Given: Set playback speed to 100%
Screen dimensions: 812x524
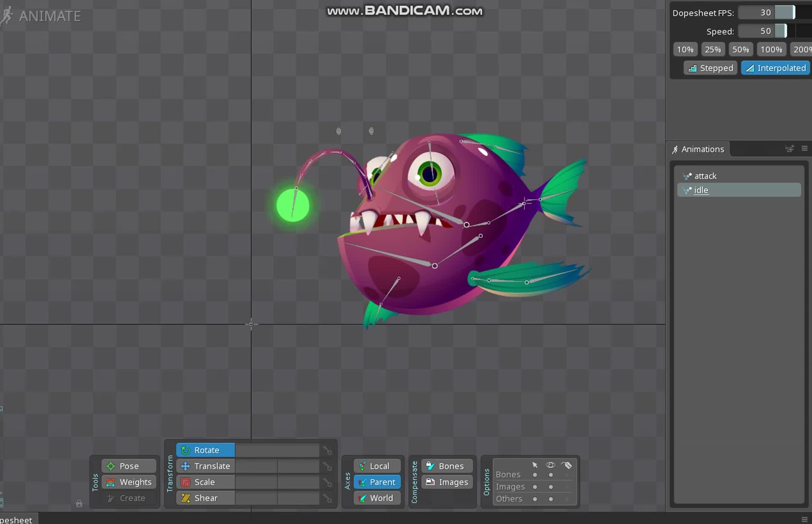Looking at the screenshot, I should (x=771, y=49).
